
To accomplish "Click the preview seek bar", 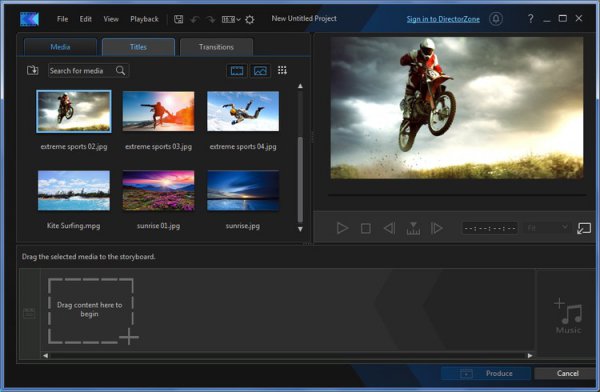I will [457, 195].
